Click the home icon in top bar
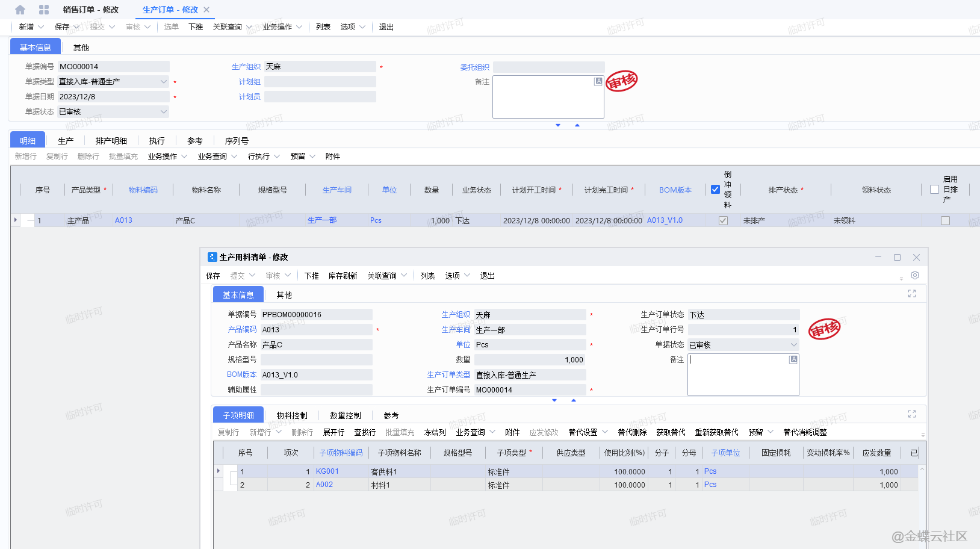Screen dimensions: 980x549 pyautogui.click(x=20, y=10)
